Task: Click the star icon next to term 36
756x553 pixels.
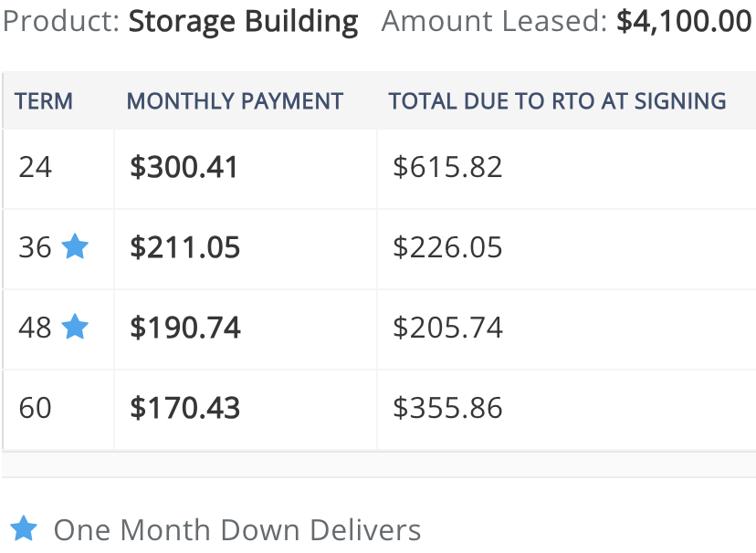Action: (75, 246)
